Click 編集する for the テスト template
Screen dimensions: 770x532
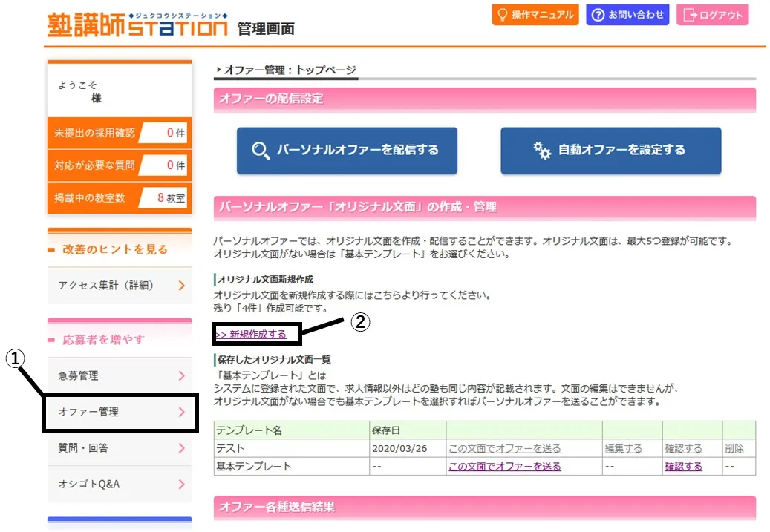(624, 449)
